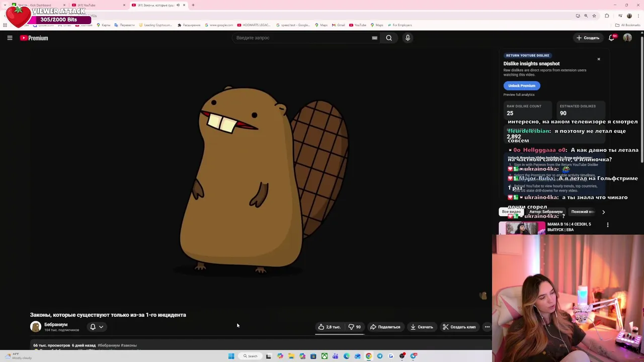Open Microsoft Edge on the taskbar
Viewport: 644px width, 362px height.
click(x=347, y=356)
